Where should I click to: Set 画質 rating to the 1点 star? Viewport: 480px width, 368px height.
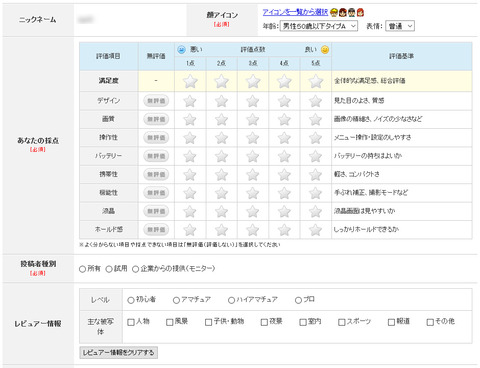(190, 119)
